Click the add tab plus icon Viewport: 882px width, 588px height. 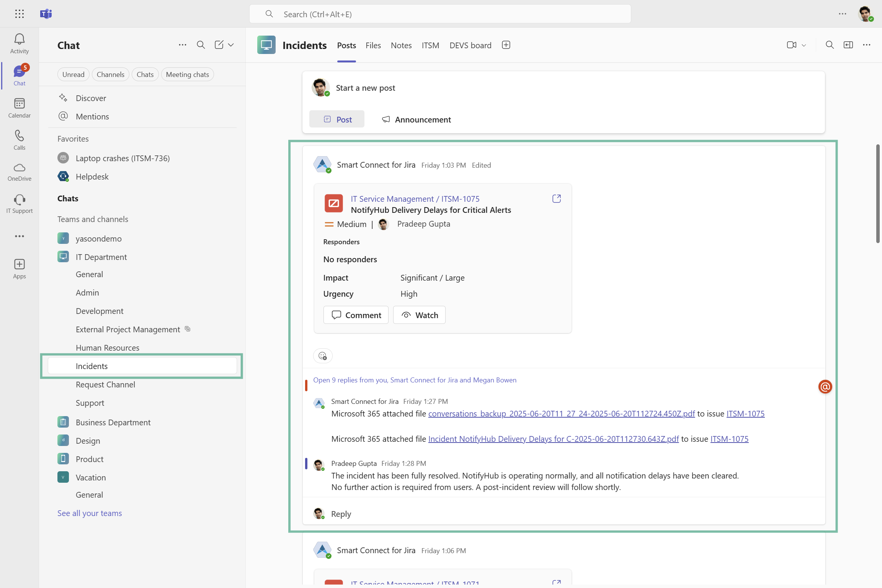point(506,45)
